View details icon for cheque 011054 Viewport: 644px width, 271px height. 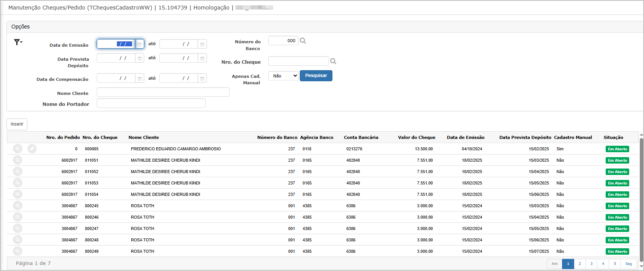17,194
